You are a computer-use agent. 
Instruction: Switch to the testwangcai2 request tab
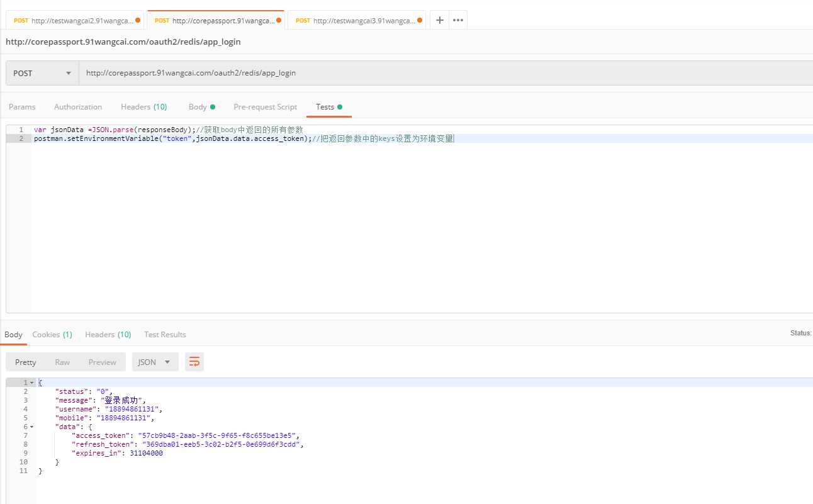pyautogui.click(x=75, y=20)
